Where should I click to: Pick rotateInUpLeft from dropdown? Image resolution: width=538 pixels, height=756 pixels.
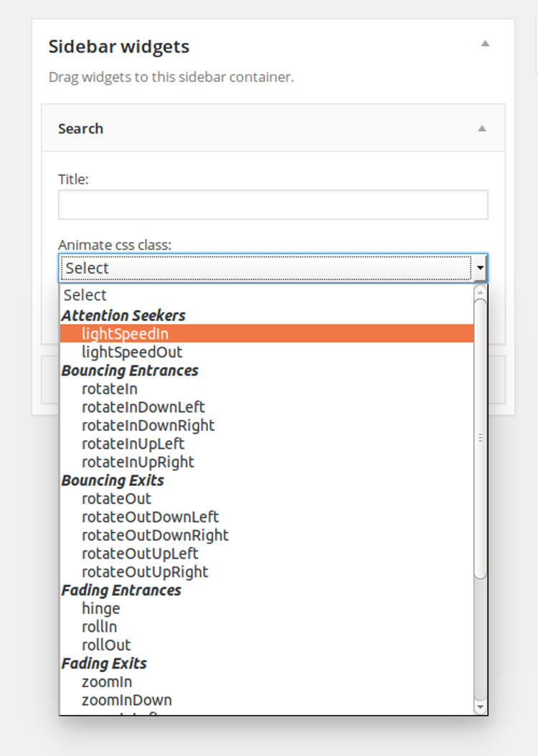coord(133,444)
